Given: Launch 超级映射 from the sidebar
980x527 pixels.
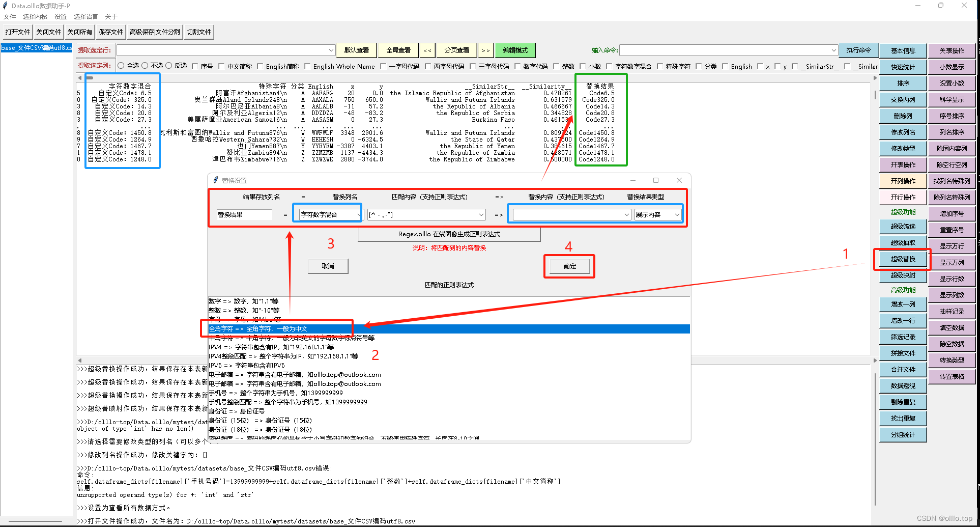Looking at the screenshot, I should point(903,275).
